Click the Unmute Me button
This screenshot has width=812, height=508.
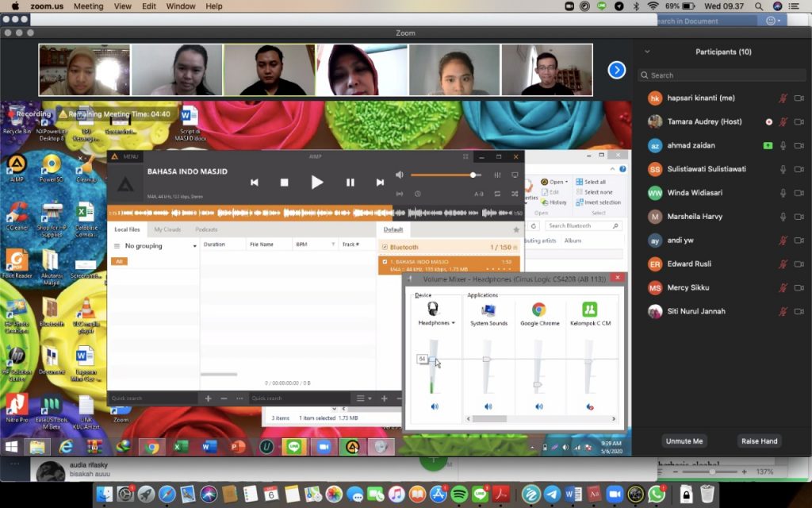pyautogui.click(x=684, y=441)
